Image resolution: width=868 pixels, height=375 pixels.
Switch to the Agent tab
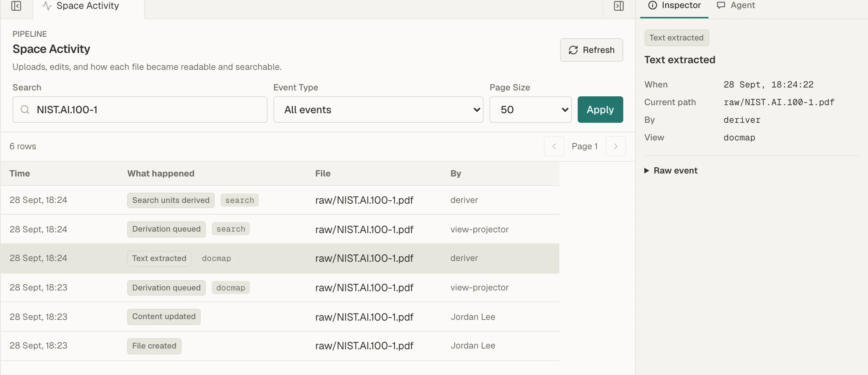click(736, 6)
